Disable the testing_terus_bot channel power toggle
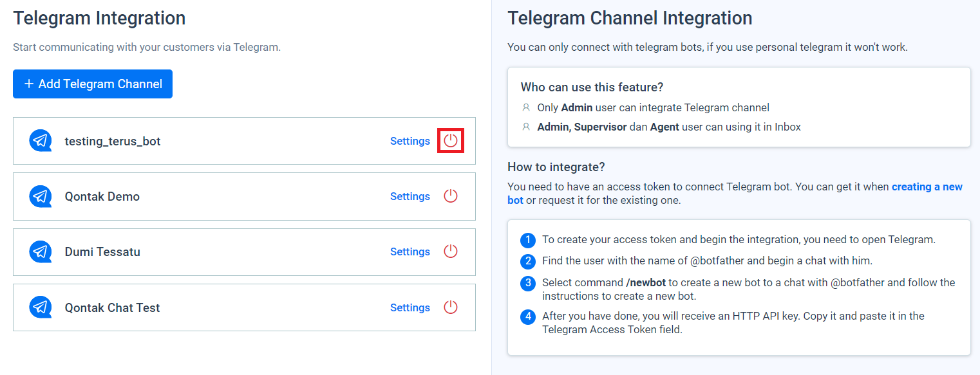 pos(450,140)
